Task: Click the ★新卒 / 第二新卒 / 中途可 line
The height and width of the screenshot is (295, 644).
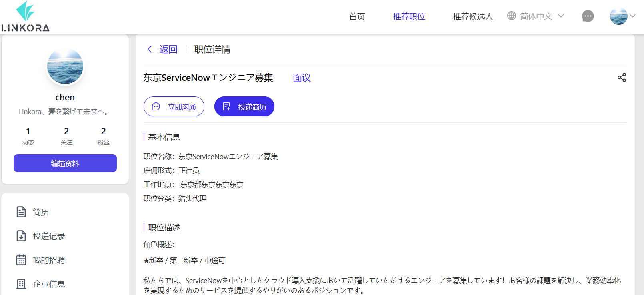Action: [x=184, y=261]
